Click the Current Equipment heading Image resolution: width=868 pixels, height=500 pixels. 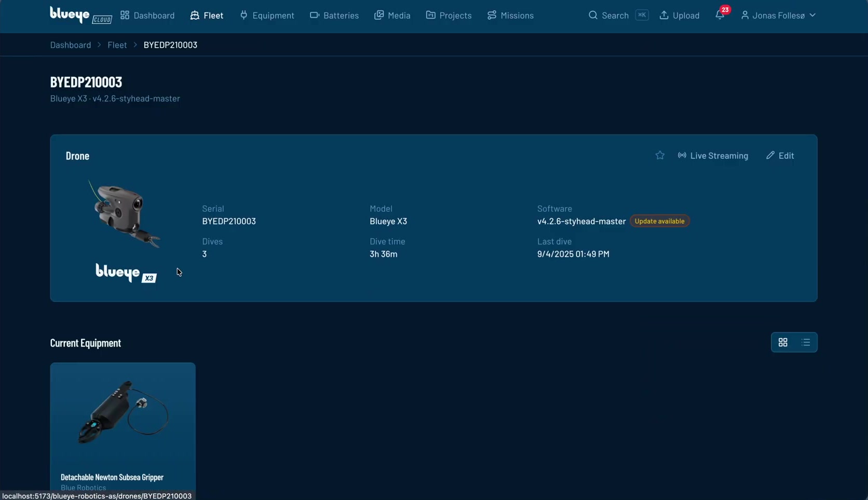86,343
